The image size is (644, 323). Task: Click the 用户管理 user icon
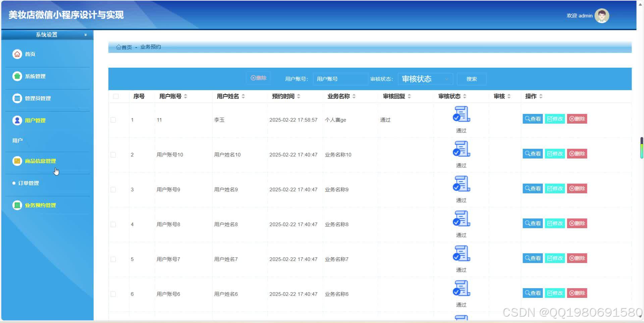(17, 120)
